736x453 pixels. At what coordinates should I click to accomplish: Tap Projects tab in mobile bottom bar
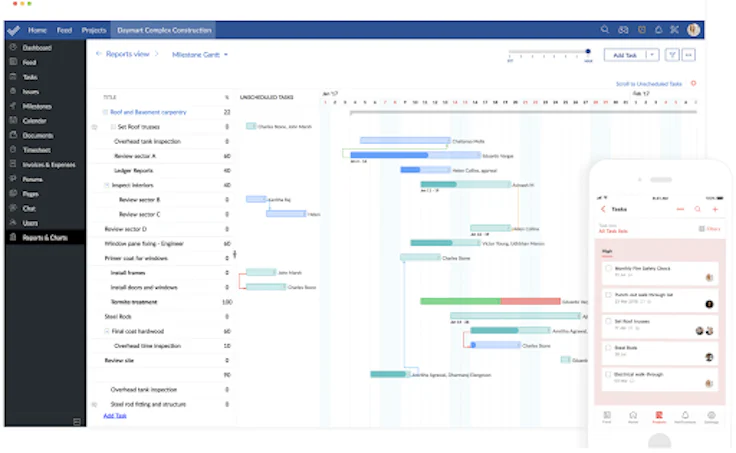tap(659, 417)
